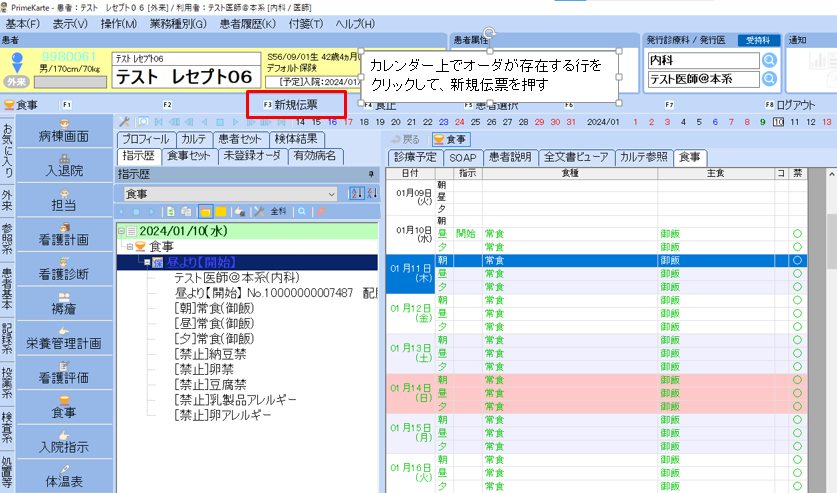This screenshot has height=493, width=837.
Task: Jump to first with calendar skip-start arrow
Action: click(159, 122)
